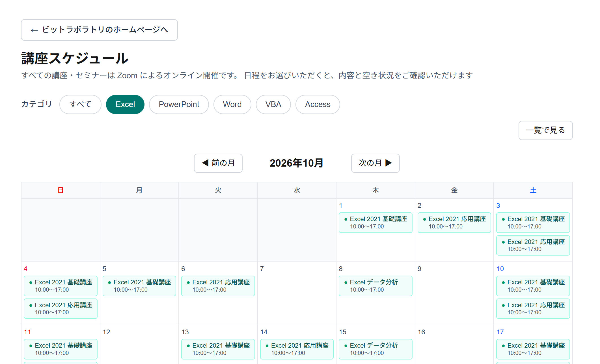Open Oct 13 Excel 2021 基礎講座 event
This screenshot has width=600, height=364.
(x=218, y=349)
